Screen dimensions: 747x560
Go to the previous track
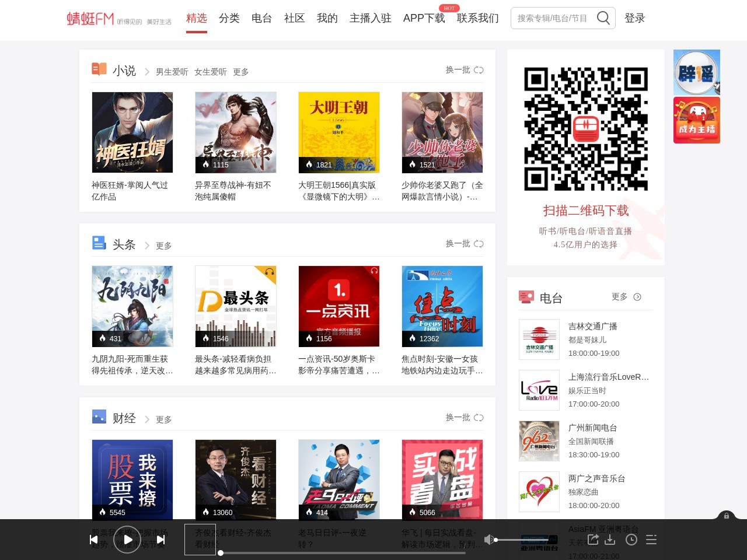pyautogui.click(x=94, y=540)
